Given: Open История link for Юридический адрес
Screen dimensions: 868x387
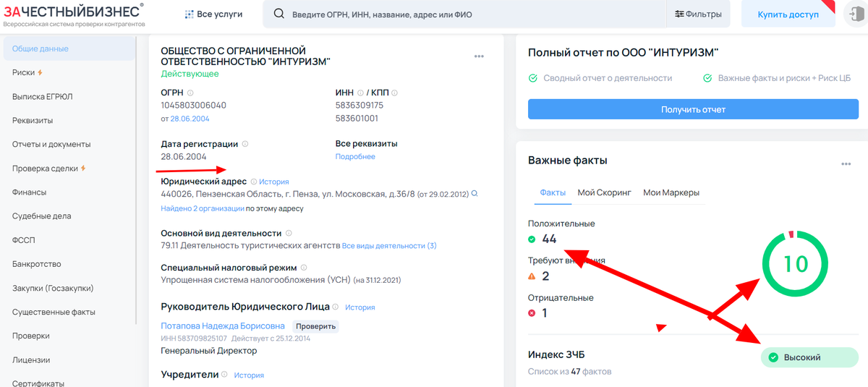Looking at the screenshot, I should pos(274,182).
